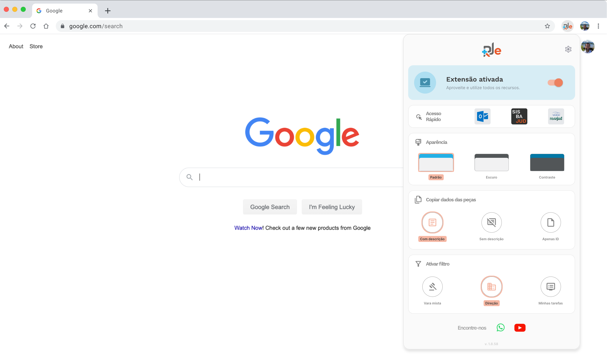This screenshot has width=607, height=364.
Task: Click the PJe extension toolbar icon
Action: point(567,26)
